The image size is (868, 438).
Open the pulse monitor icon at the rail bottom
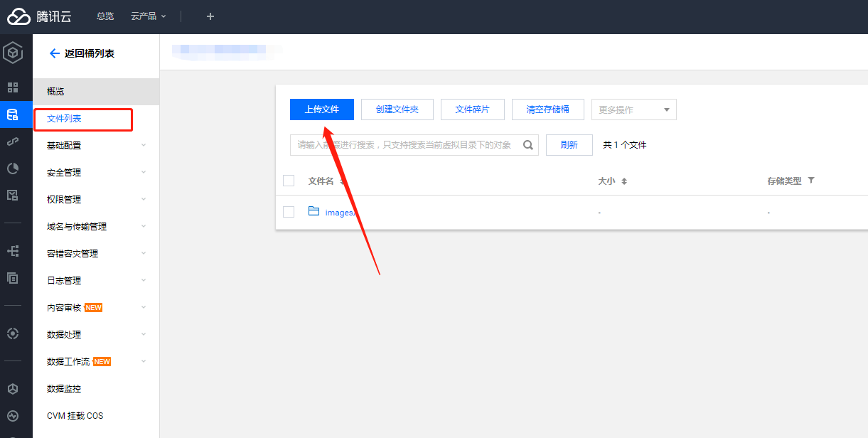[13, 416]
